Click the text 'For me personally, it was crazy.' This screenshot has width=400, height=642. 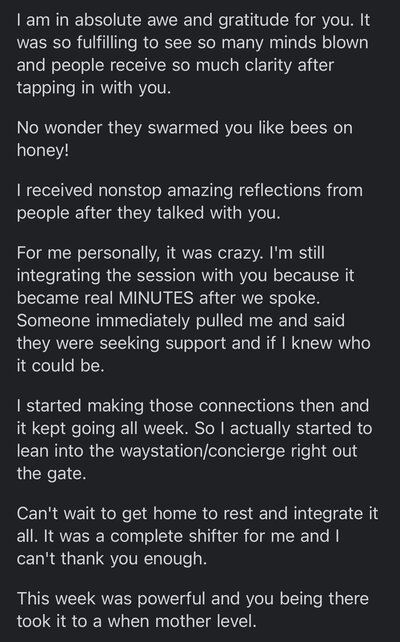pos(140,253)
